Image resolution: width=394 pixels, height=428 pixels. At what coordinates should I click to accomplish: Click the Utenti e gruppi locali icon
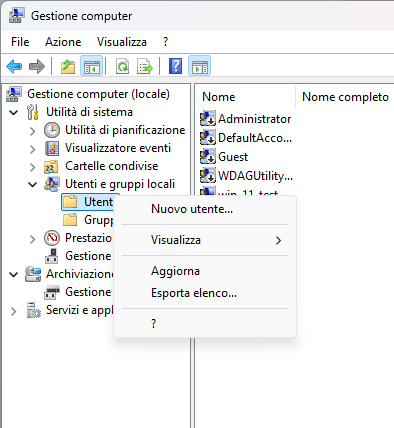pyautogui.click(x=52, y=184)
